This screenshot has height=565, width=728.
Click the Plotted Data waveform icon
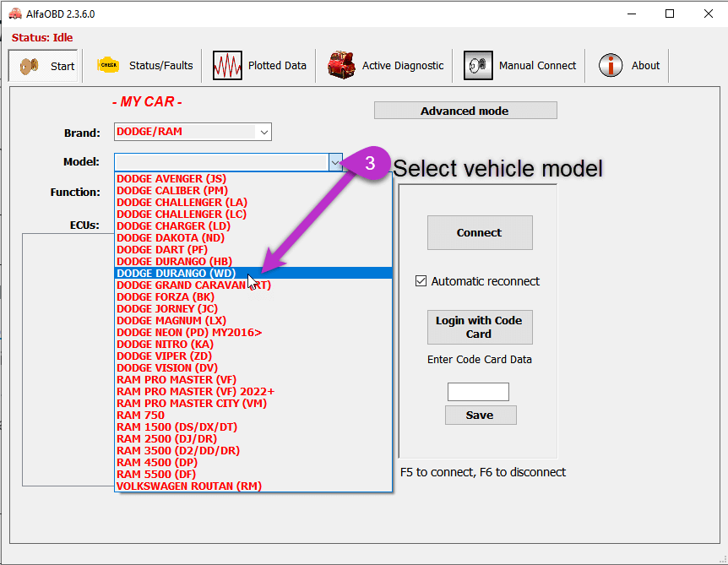227,66
